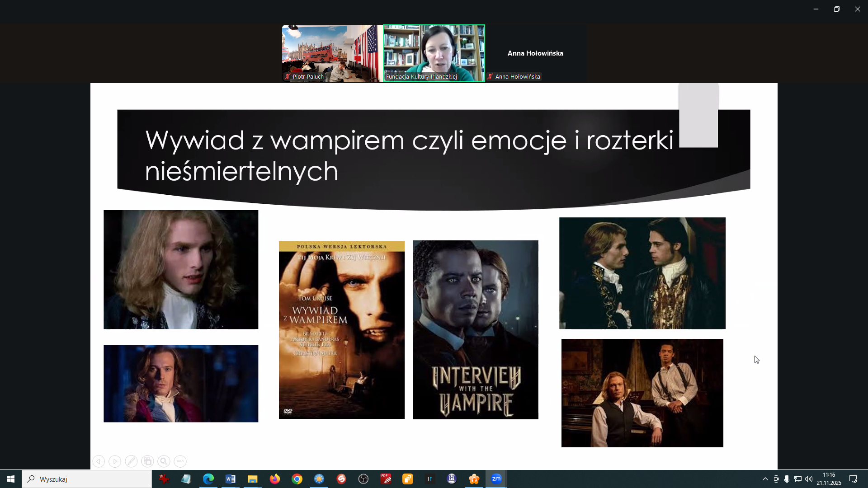
Task: Open Firefox from the taskbar
Action: click(275, 479)
